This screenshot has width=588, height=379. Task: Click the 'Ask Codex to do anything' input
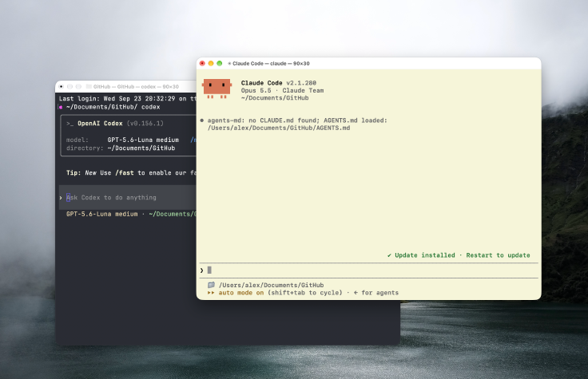coord(128,197)
